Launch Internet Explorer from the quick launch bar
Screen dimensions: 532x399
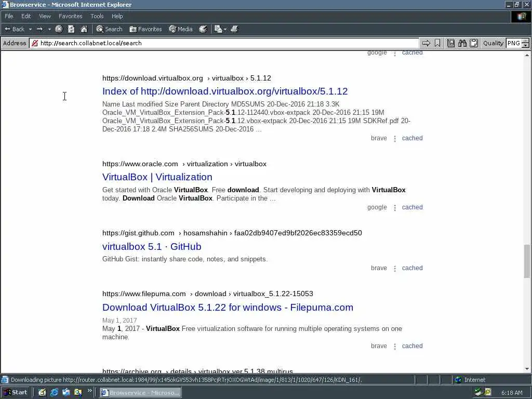[54, 393]
